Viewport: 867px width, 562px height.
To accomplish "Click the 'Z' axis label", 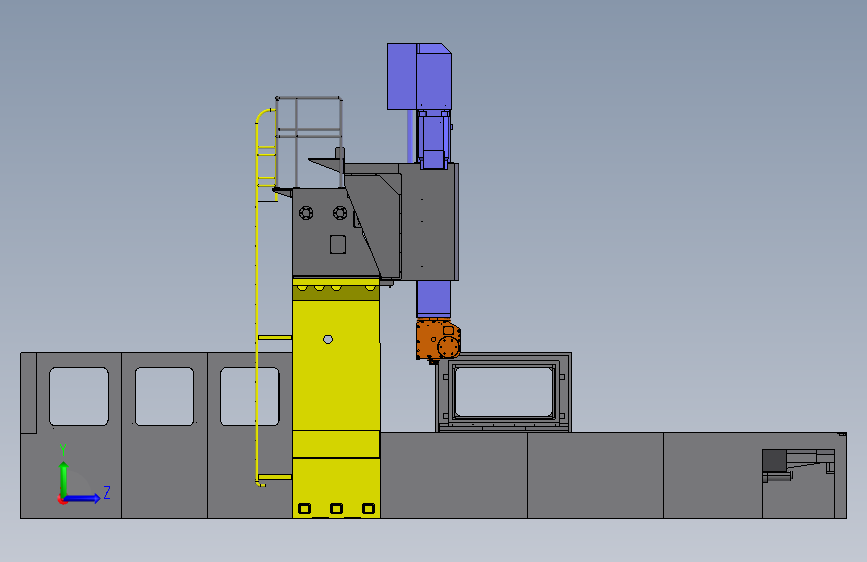I will coord(107,492).
